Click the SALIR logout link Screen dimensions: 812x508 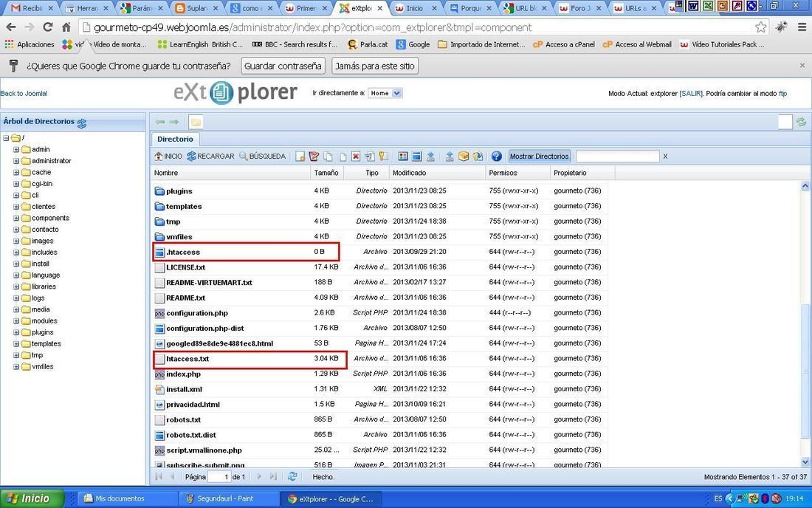coord(691,94)
